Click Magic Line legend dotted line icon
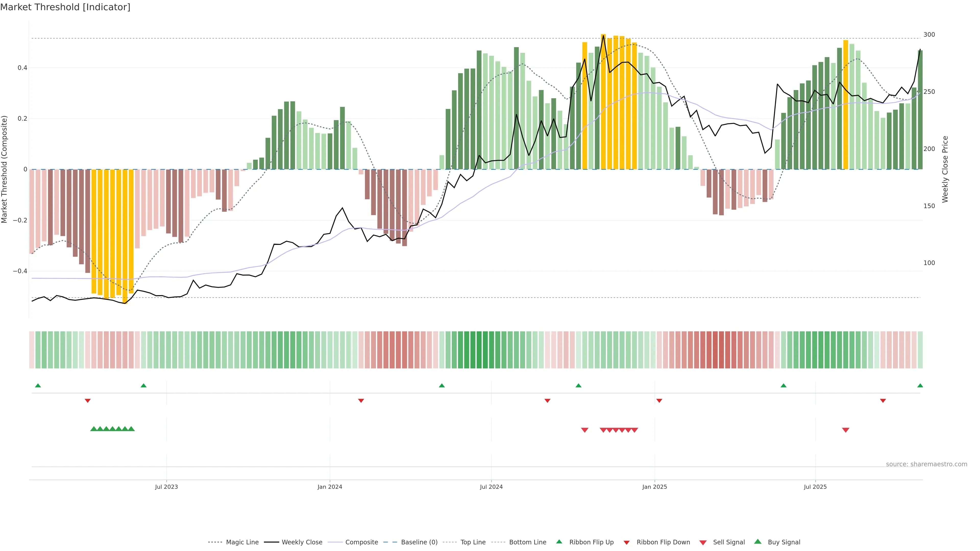 pyautogui.click(x=215, y=542)
